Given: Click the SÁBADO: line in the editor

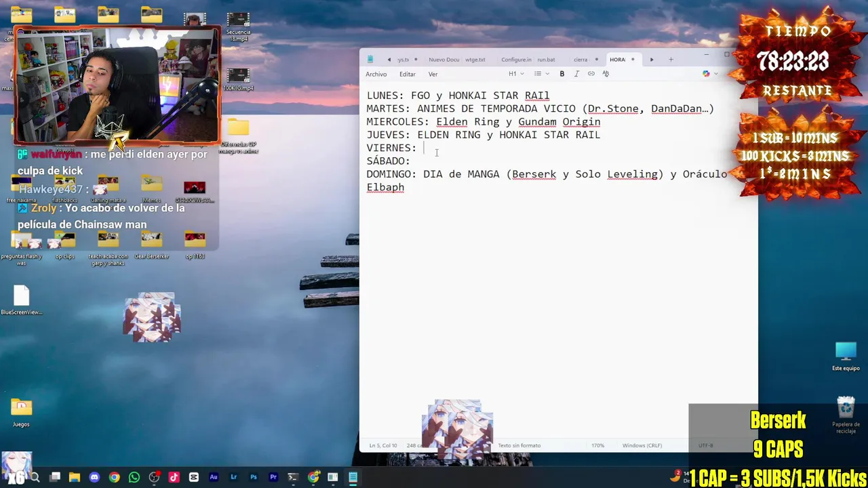Looking at the screenshot, I should (x=388, y=161).
